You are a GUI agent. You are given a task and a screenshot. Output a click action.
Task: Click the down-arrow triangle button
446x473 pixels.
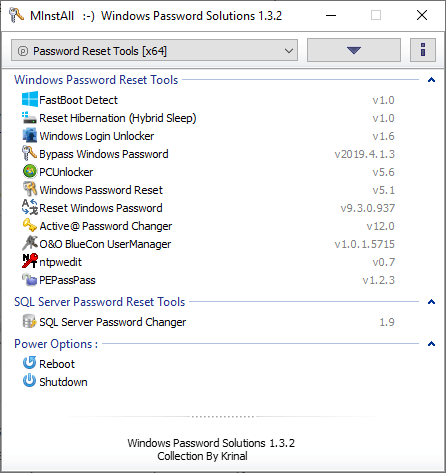pyautogui.click(x=354, y=50)
